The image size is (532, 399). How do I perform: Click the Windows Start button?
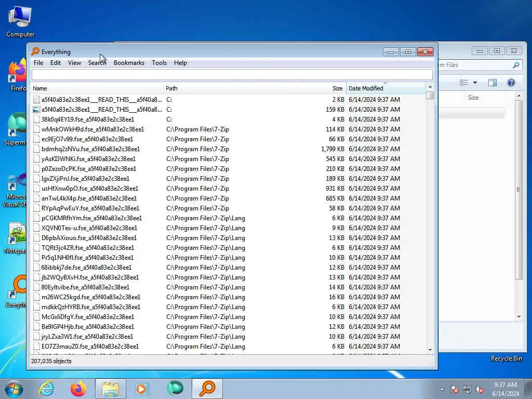click(14, 389)
